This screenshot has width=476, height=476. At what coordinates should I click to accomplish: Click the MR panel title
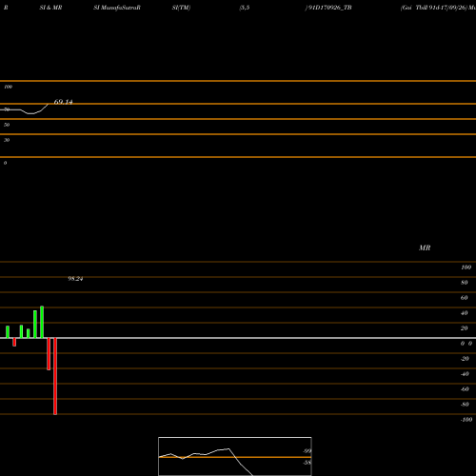(x=425, y=248)
